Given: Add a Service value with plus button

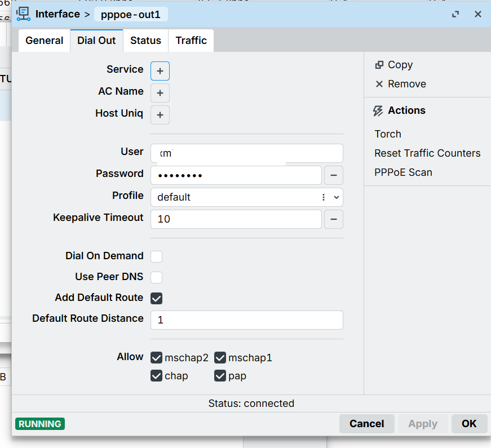Looking at the screenshot, I should tap(160, 71).
